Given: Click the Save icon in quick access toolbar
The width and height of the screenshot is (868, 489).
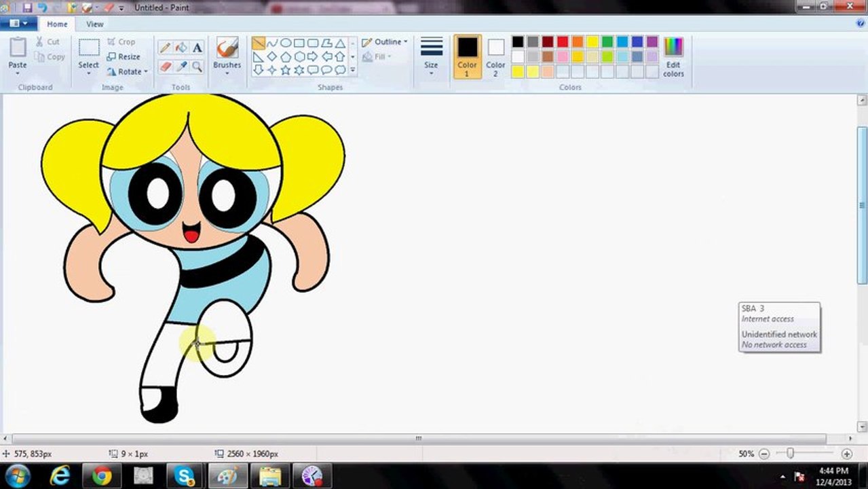Looking at the screenshot, I should coord(27,7).
